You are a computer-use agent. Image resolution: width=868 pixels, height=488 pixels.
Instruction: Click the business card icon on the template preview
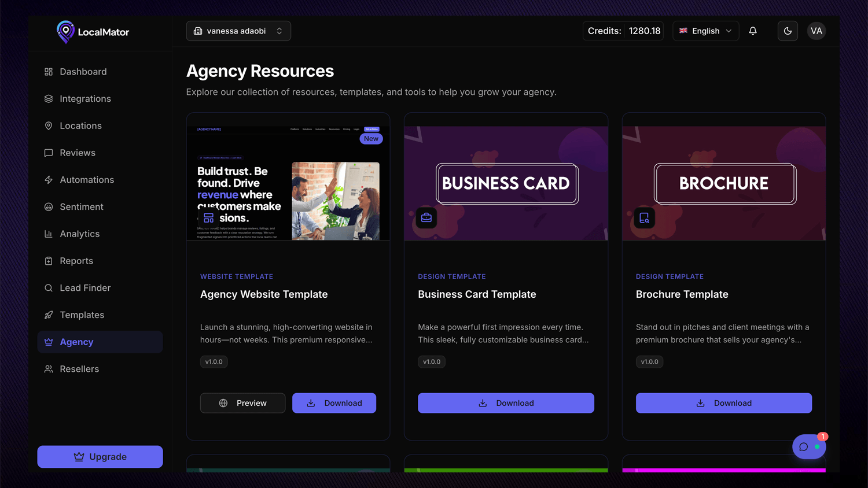pyautogui.click(x=426, y=218)
